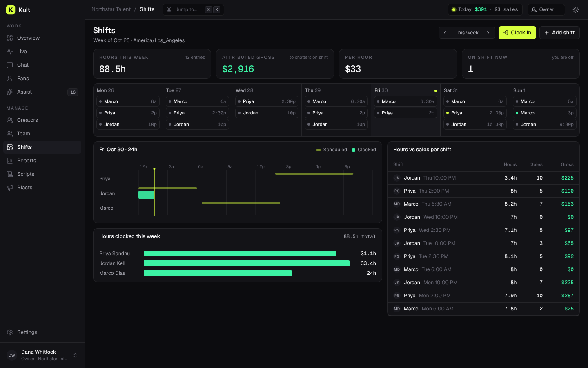Open Overview from the sidebar
Viewport: 588px width, 368px height.
42,38
